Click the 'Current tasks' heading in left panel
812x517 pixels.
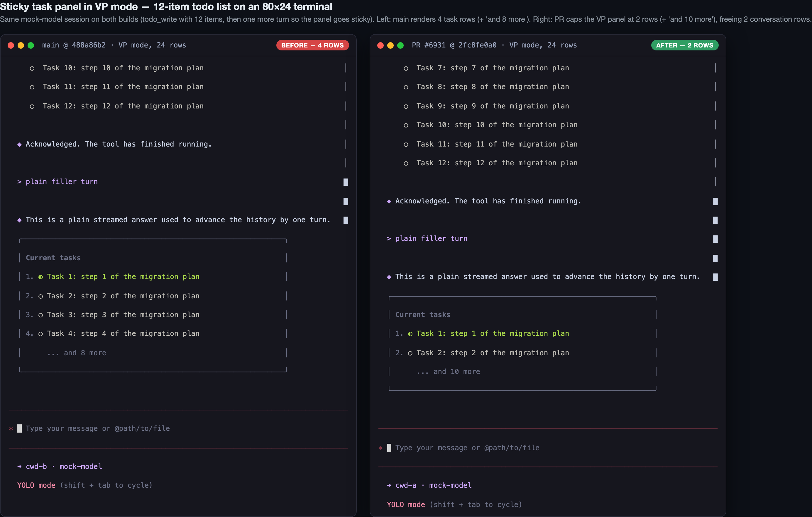[x=53, y=258]
